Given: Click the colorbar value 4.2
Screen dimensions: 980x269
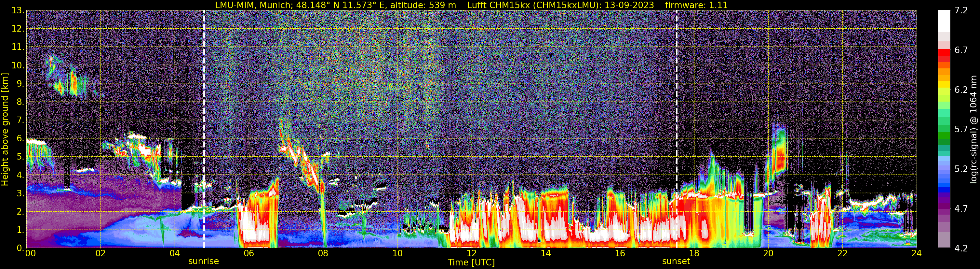Looking at the screenshot, I should coord(961,248).
